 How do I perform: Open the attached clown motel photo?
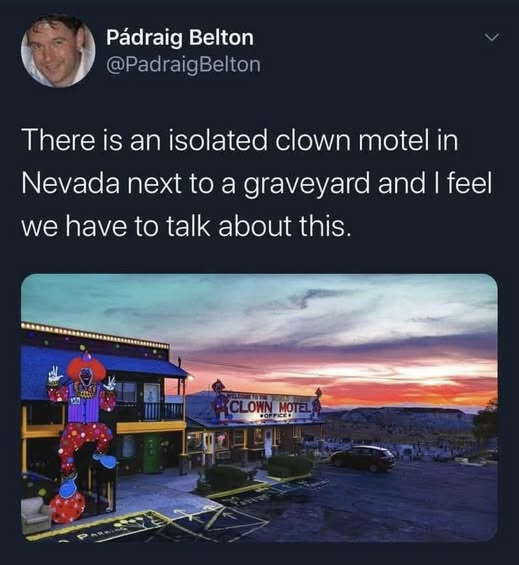coord(260,408)
